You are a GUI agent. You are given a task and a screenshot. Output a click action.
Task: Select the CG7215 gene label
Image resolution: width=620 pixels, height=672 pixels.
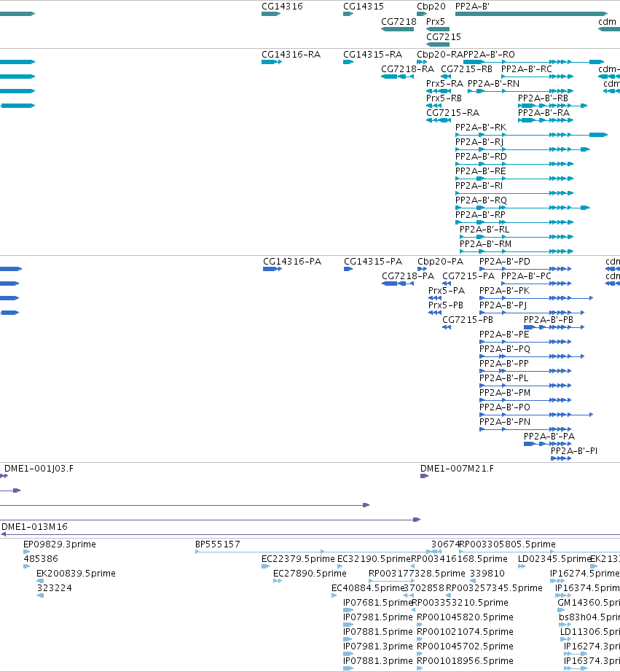(x=444, y=37)
